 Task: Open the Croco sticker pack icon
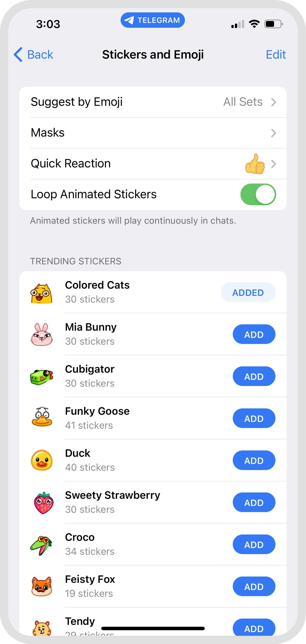[x=41, y=545]
